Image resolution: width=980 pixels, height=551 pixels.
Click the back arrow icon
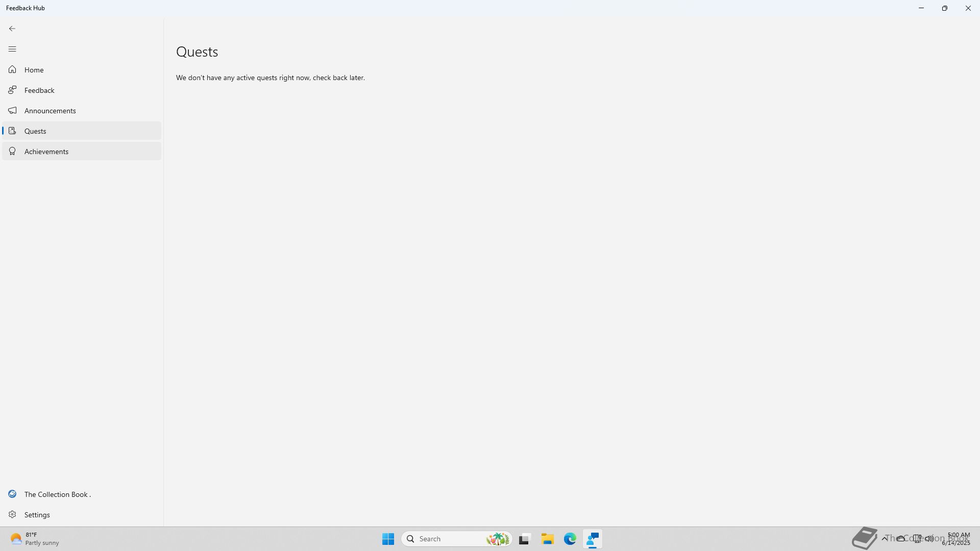[x=12, y=29]
